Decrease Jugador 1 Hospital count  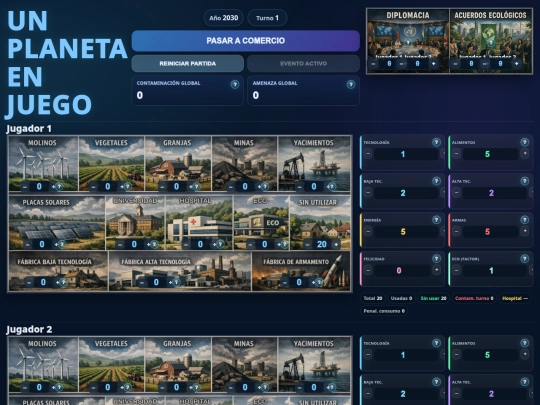186,245
